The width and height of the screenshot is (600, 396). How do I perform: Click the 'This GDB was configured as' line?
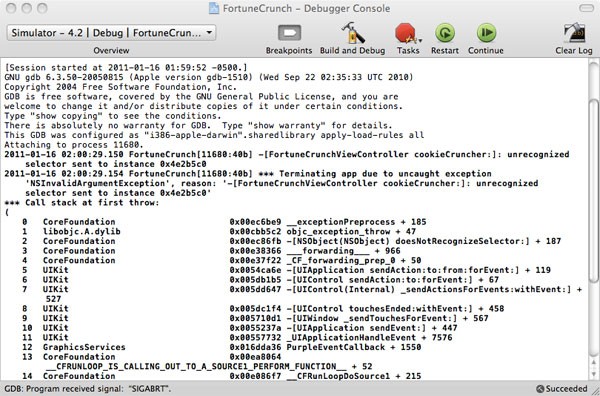point(214,135)
